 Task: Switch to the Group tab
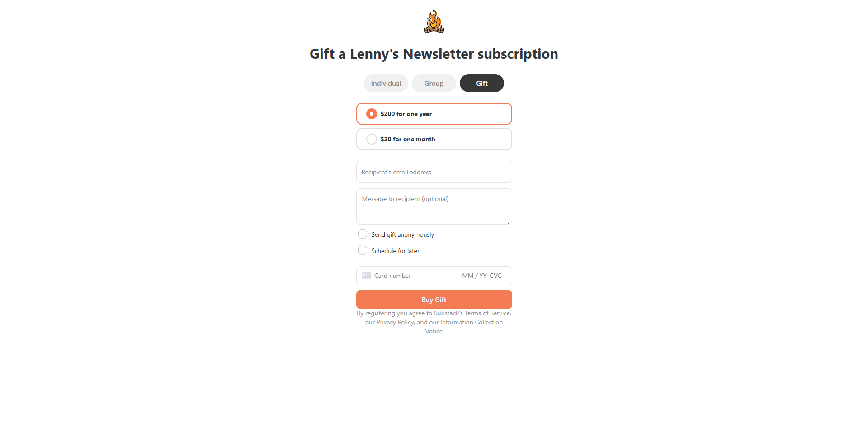[434, 83]
